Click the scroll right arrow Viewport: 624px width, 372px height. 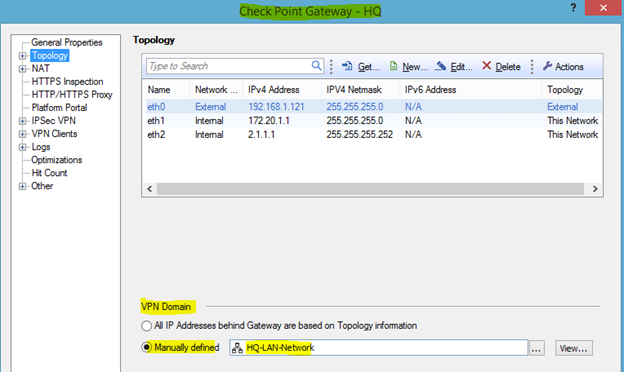[595, 189]
